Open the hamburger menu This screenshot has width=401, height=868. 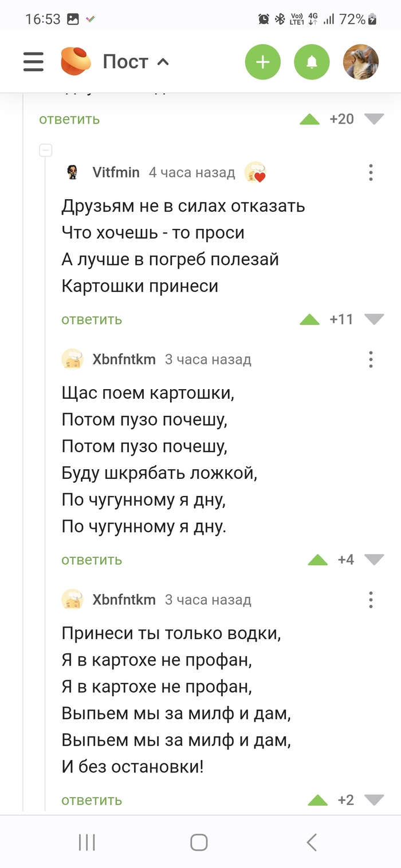pyautogui.click(x=34, y=62)
